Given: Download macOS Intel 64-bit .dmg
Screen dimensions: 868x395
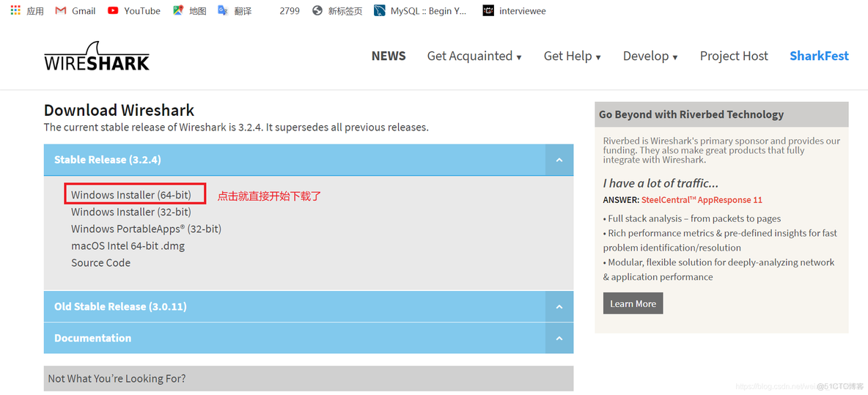Looking at the screenshot, I should point(128,246).
